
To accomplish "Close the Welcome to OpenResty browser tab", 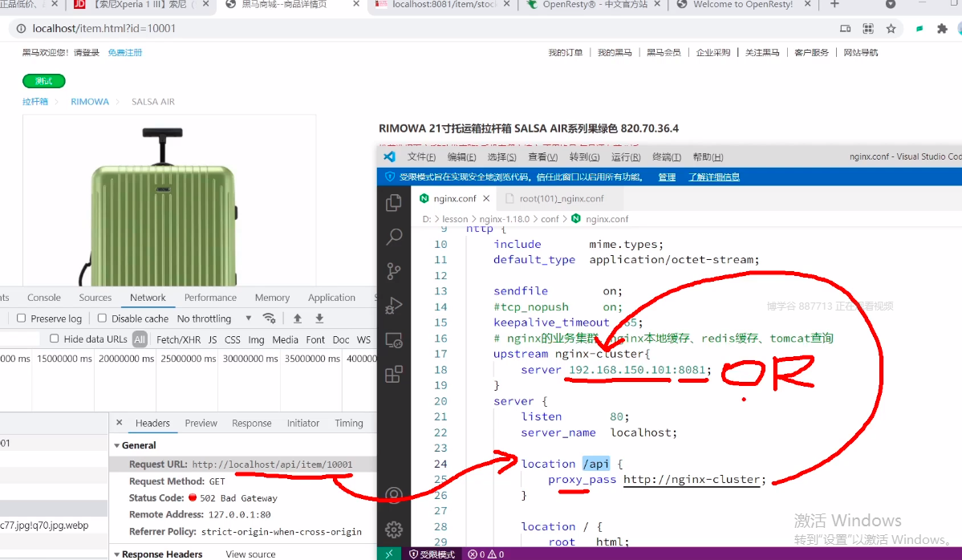I will (x=807, y=4).
